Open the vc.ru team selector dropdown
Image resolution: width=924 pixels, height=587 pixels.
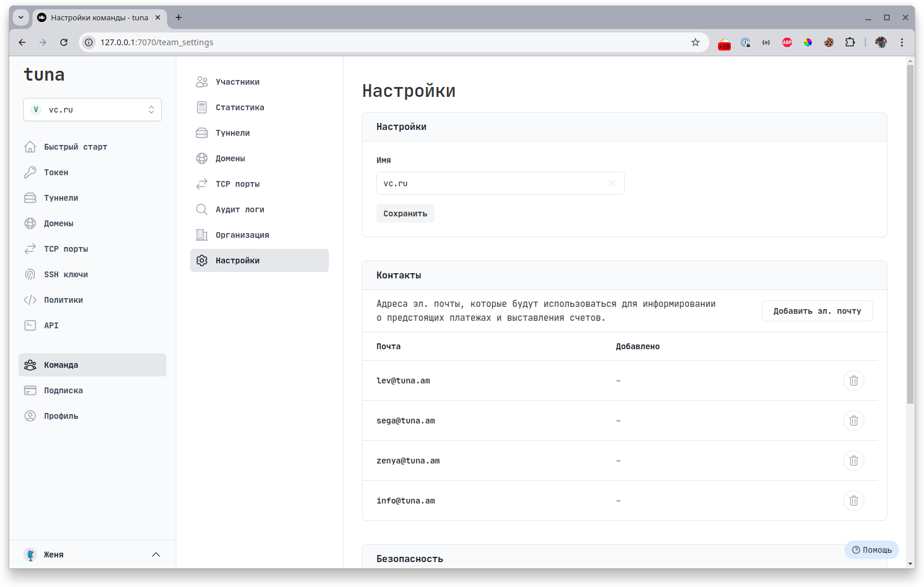click(92, 110)
